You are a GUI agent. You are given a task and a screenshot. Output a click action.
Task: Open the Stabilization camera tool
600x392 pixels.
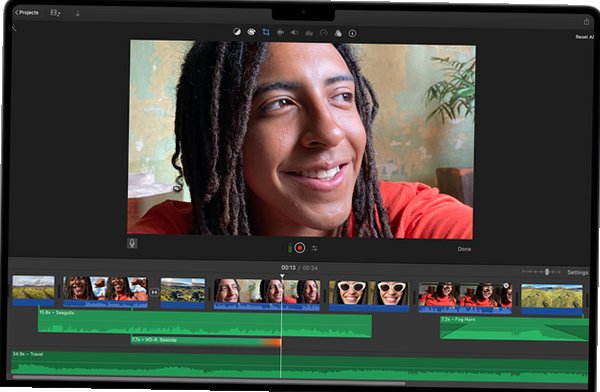[x=280, y=33]
